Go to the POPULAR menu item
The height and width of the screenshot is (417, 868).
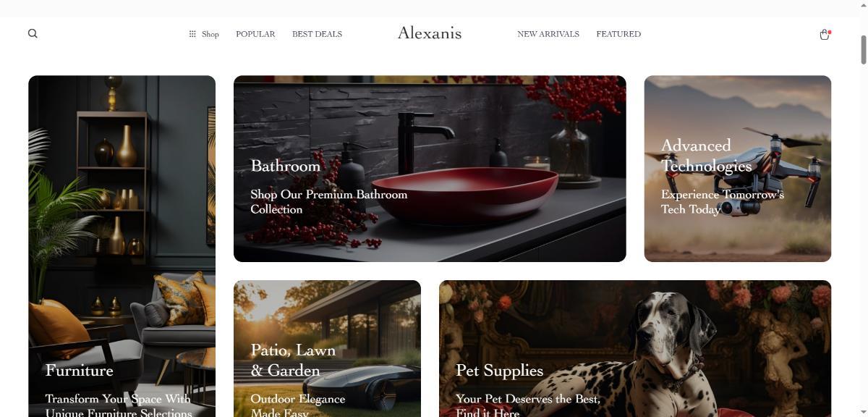pos(255,34)
